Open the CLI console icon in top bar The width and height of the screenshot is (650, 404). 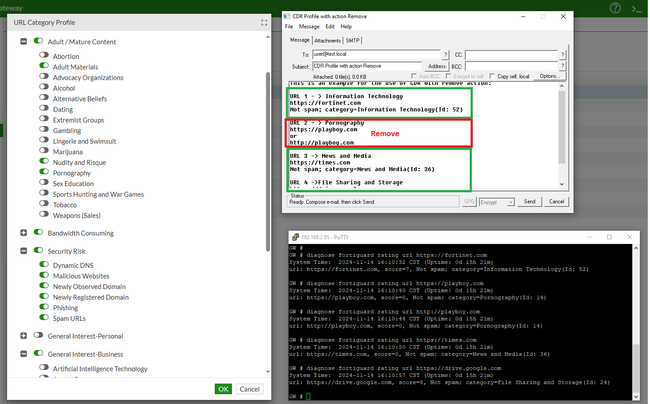click(639, 8)
